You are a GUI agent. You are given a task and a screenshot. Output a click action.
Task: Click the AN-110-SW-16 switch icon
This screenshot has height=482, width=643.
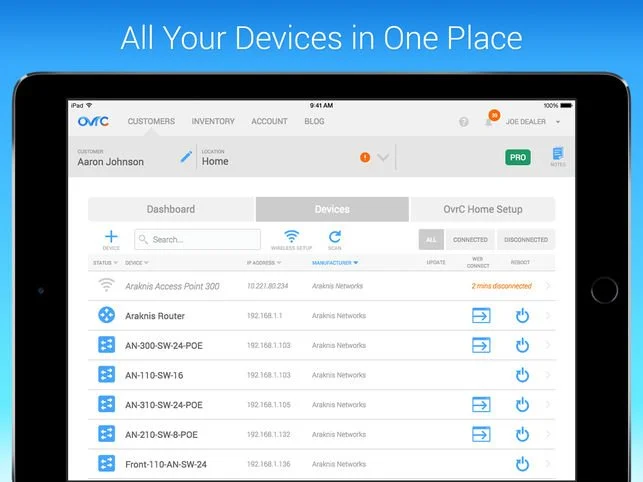coord(107,375)
